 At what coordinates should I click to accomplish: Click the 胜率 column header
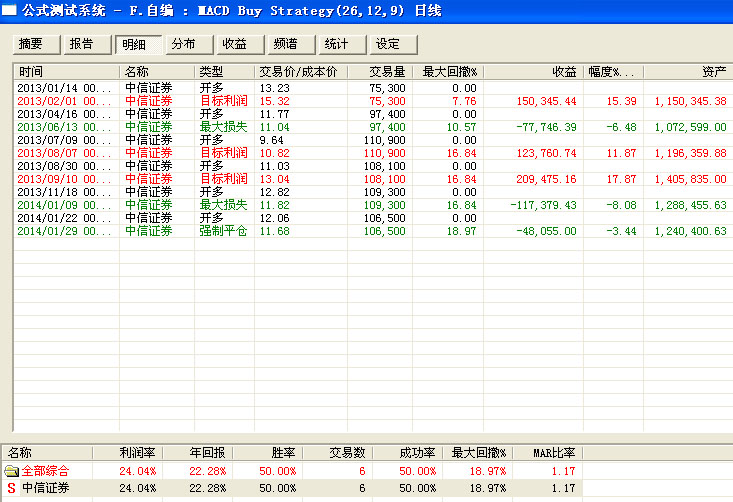[x=267, y=452]
